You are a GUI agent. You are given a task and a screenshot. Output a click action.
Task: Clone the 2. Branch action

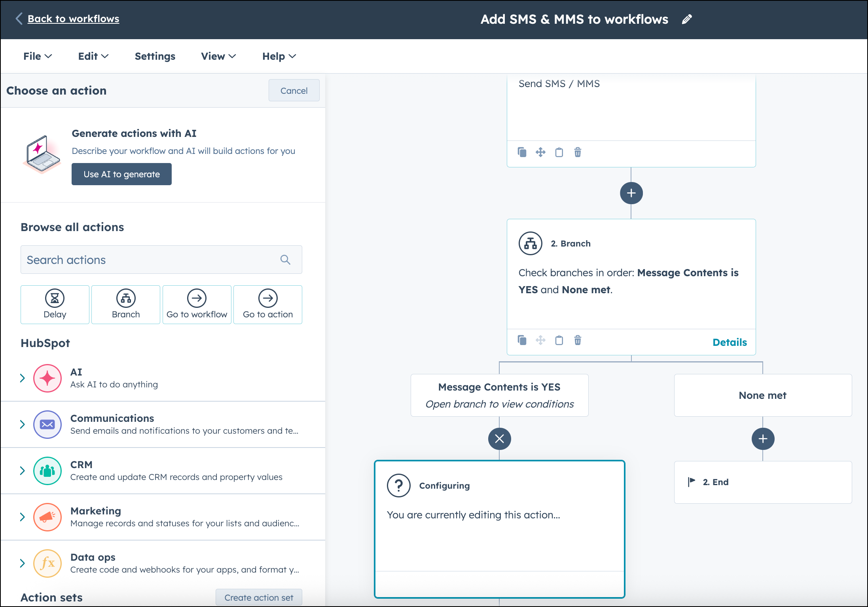click(x=522, y=340)
